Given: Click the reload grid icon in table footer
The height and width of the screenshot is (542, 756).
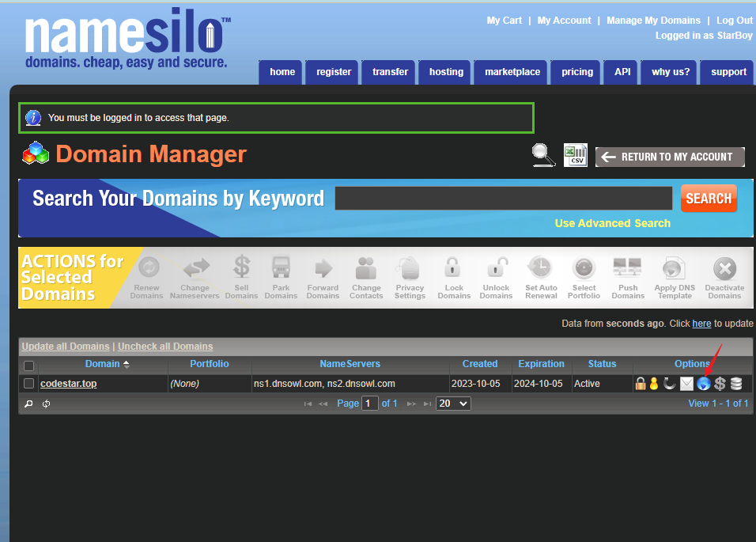Looking at the screenshot, I should [x=47, y=404].
